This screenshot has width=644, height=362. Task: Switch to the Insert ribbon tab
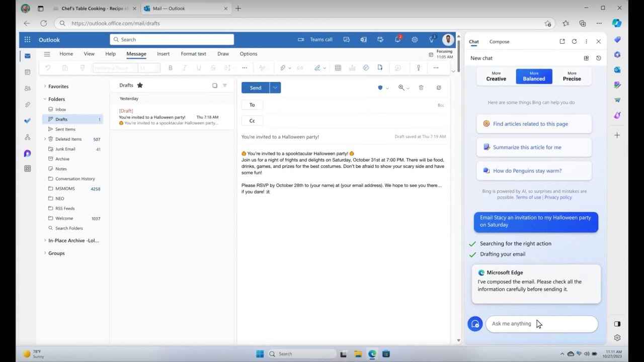[163, 54]
